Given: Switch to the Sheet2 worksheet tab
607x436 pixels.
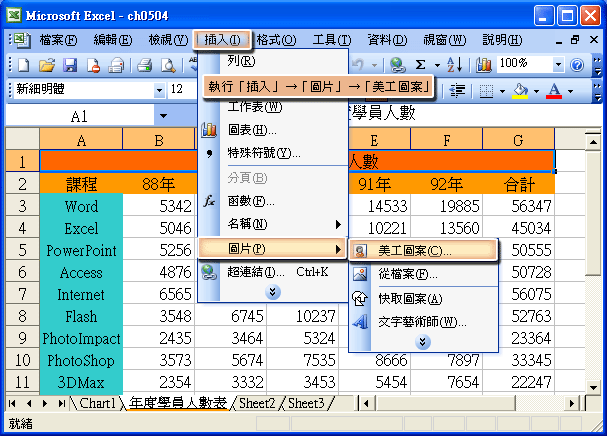Looking at the screenshot, I should coord(257,403).
